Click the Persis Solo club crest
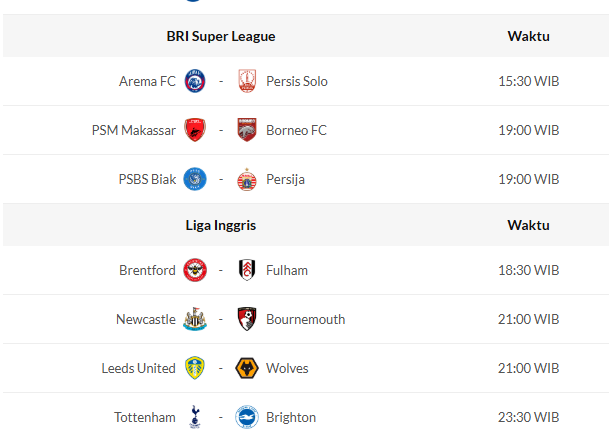 point(247,81)
